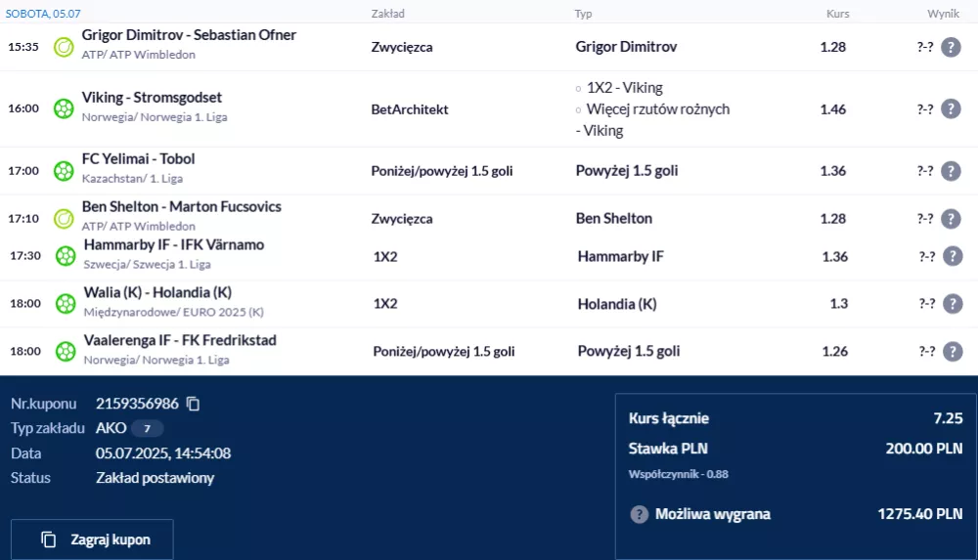Click the Zagraj kupon button

[x=92, y=539]
